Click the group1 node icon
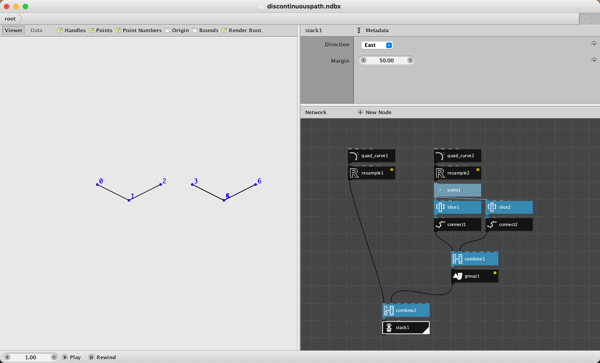The height and width of the screenshot is (363, 600). (x=457, y=276)
